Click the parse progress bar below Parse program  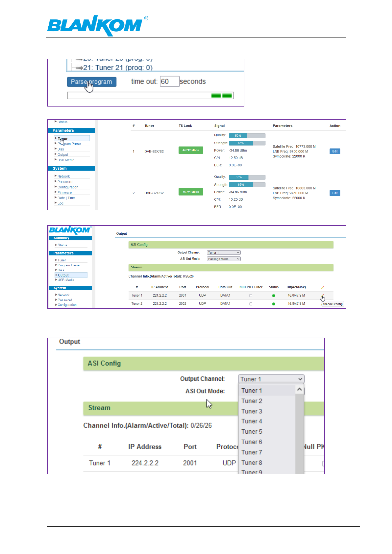pyautogui.click(x=150, y=96)
